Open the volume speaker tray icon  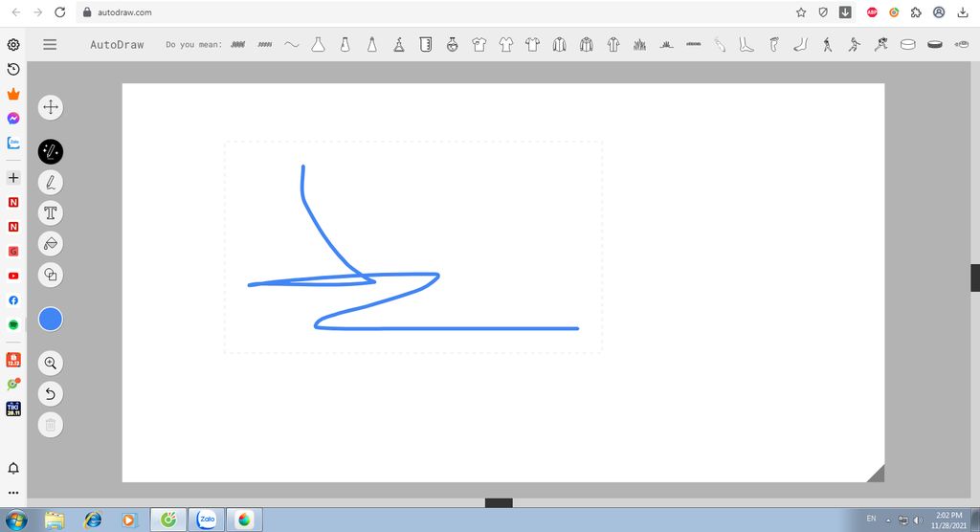[918, 521]
